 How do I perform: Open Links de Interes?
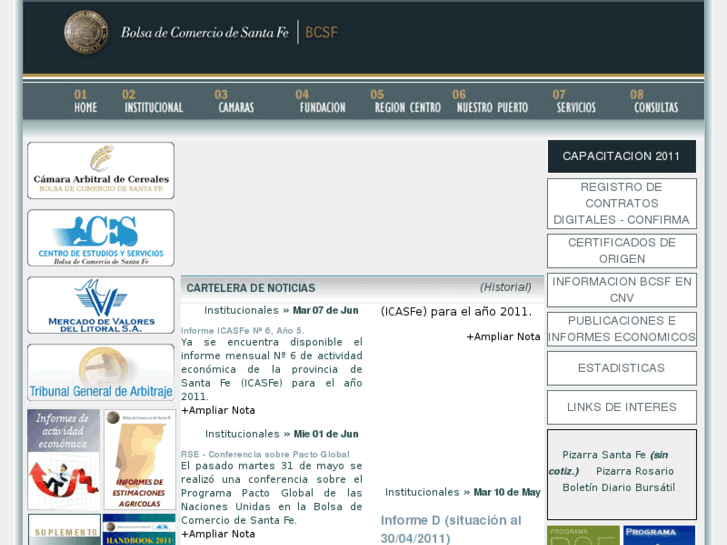pyautogui.click(x=622, y=407)
